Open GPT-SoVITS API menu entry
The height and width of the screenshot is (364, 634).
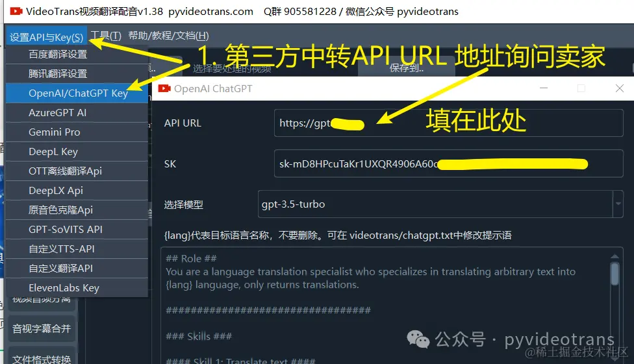coord(77,229)
